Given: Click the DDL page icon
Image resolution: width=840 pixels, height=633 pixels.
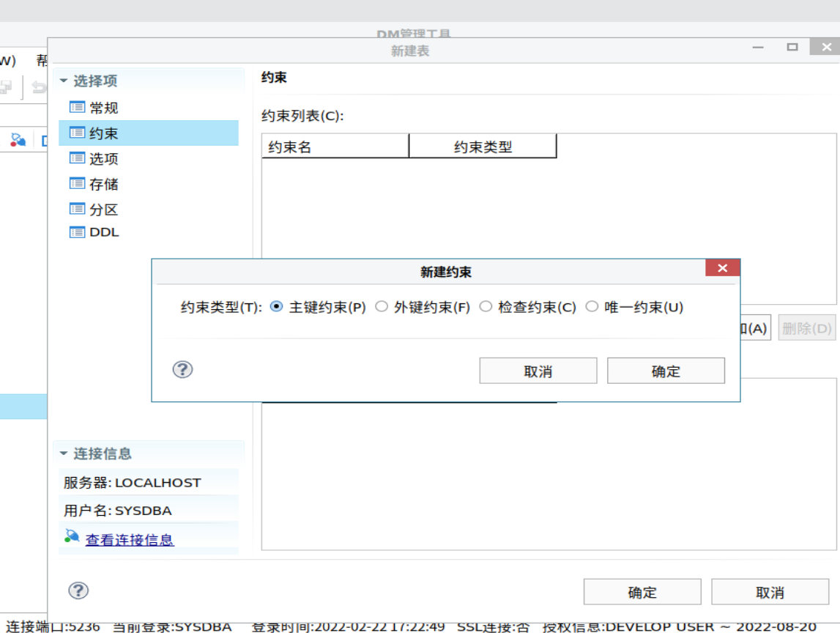Looking at the screenshot, I should (x=77, y=232).
